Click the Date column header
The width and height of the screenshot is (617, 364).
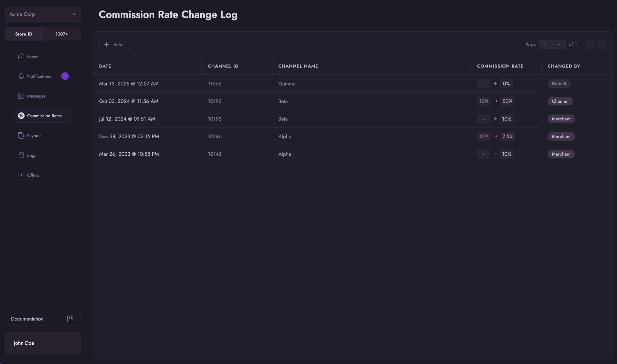[105, 66]
